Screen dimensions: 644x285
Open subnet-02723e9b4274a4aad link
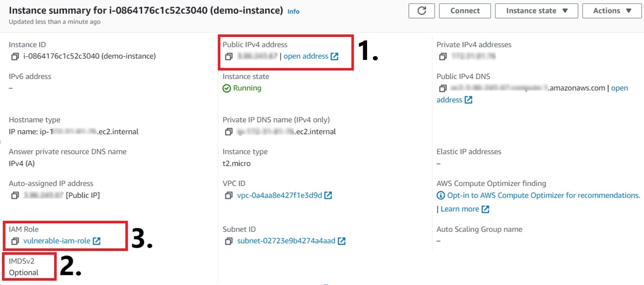coord(286,241)
